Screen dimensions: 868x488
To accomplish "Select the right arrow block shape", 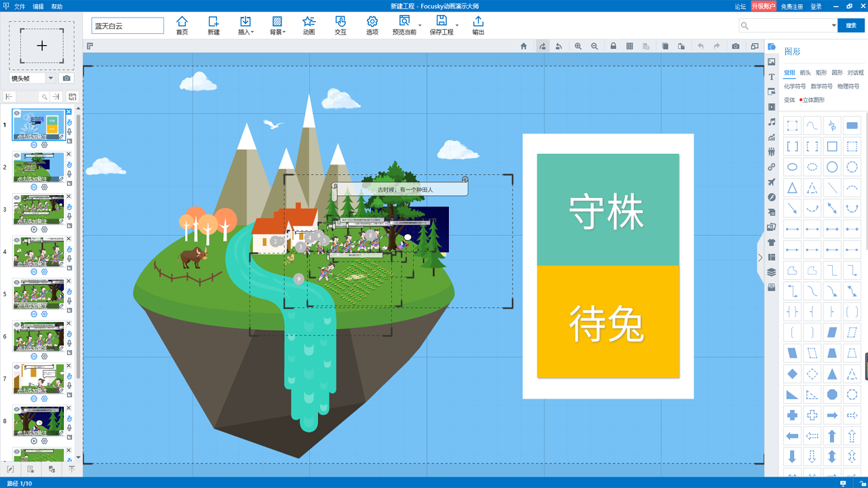I will point(832,415).
